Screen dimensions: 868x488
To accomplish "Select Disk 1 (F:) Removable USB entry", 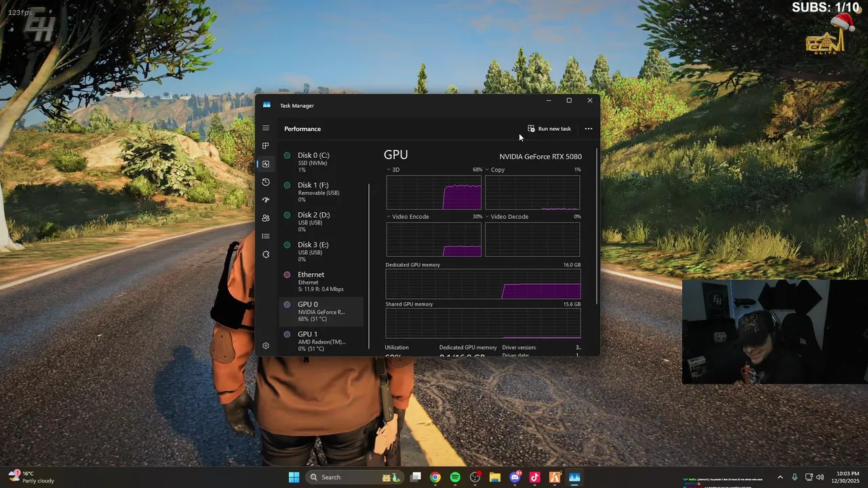I will (322, 192).
